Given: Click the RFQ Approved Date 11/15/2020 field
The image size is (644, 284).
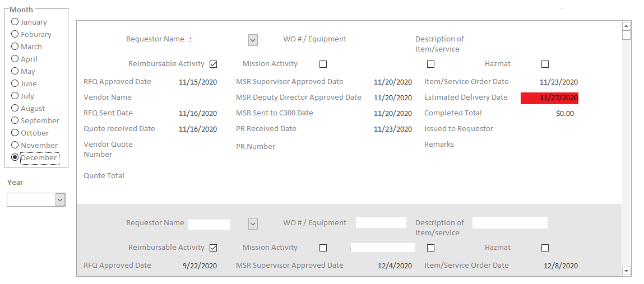Looking at the screenshot, I should point(198,82).
